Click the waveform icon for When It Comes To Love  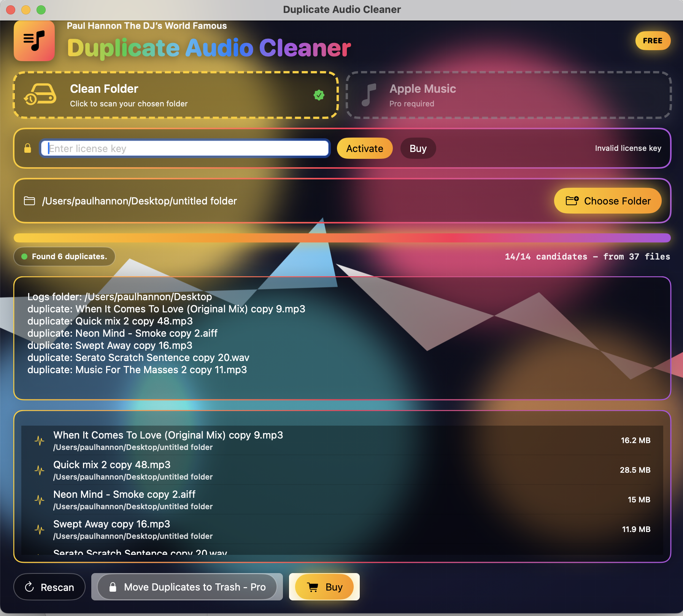[x=40, y=440]
